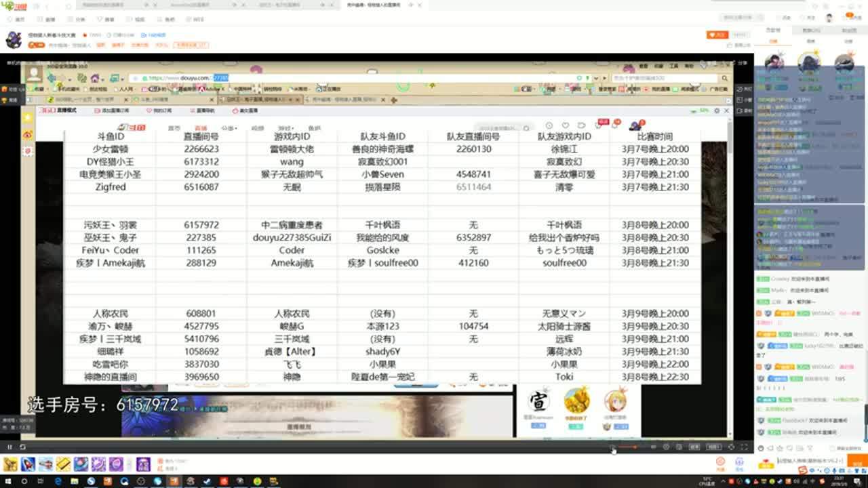Click the red Weibo icon in the left sidebar
This screenshot has width=868, height=488.
click(x=27, y=134)
